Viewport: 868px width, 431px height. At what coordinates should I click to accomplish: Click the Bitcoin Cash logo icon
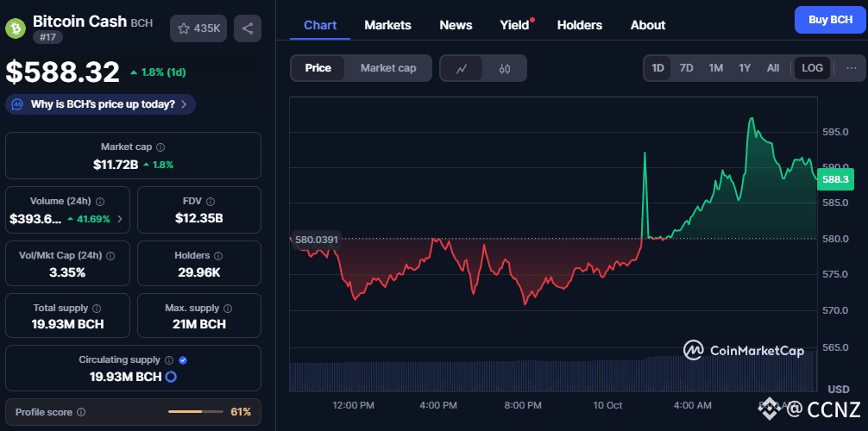point(16,27)
